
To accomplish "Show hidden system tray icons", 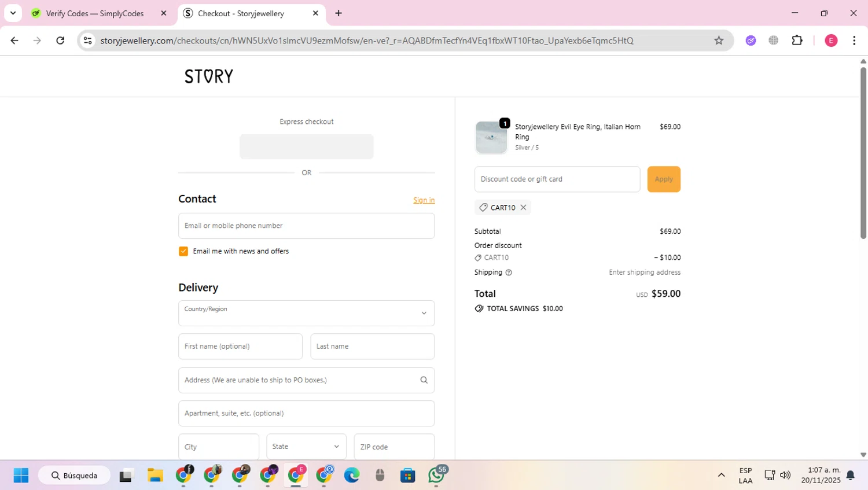I will pos(721,475).
